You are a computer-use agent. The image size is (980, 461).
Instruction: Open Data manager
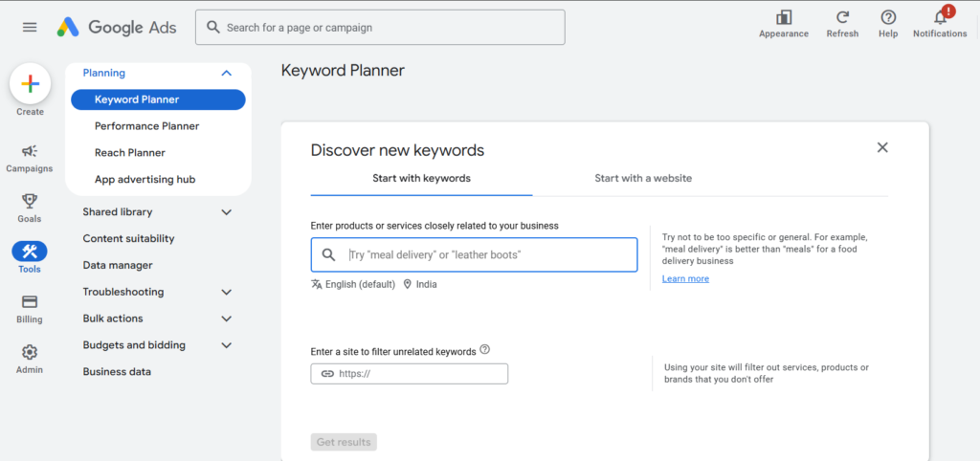pyautogui.click(x=118, y=266)
